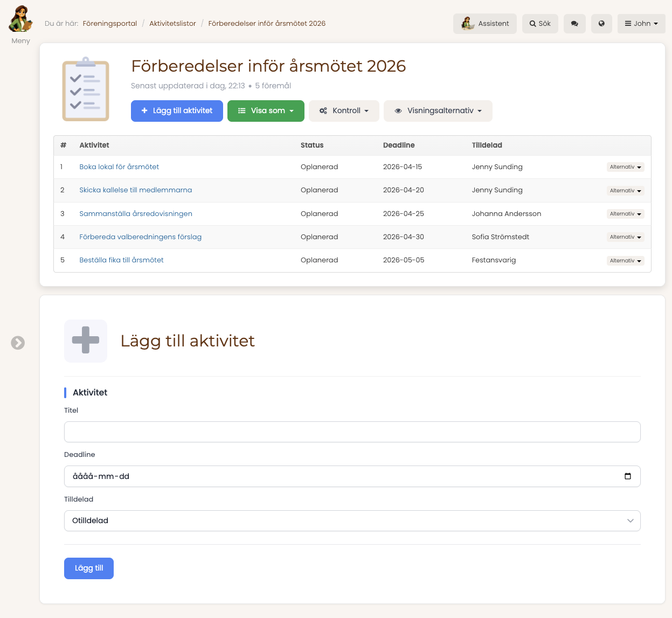
Task: Click the avatar menu icon above Meny
Action: [20, 19]
